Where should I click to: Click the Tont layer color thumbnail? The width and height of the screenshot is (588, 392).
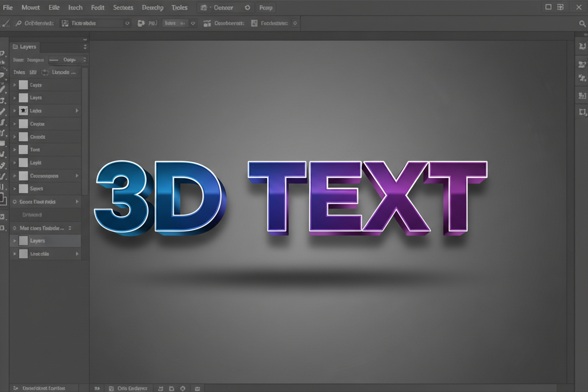(23, 149)
